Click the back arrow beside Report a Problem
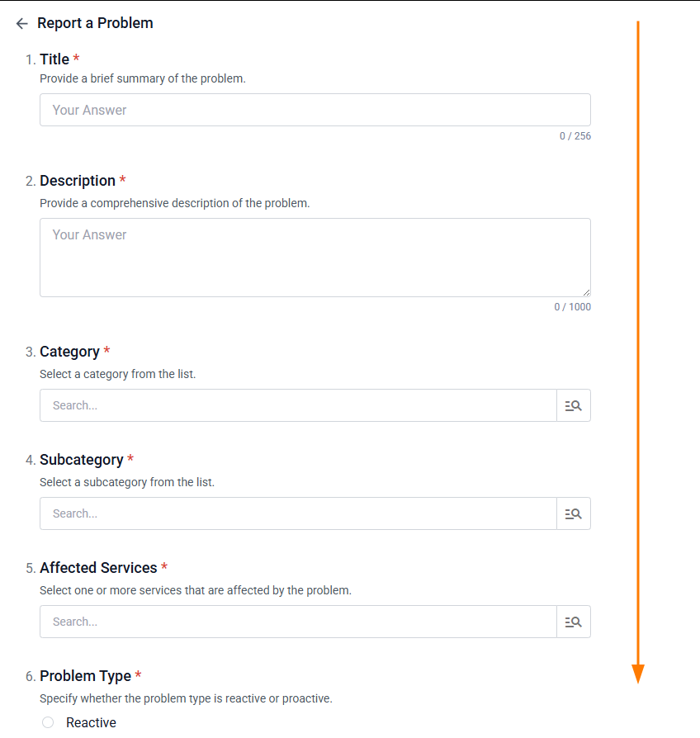This screenshot has width=700, height=738. (22, 24)
